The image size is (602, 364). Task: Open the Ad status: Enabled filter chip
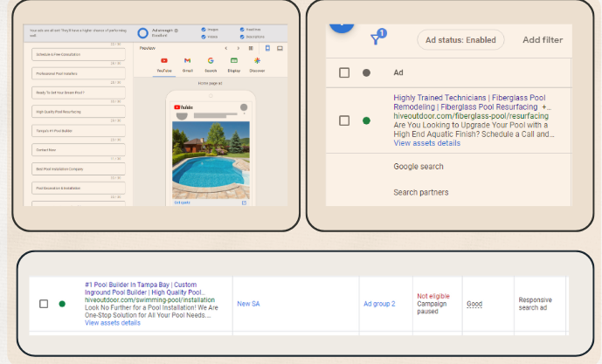tap(460, 39)
